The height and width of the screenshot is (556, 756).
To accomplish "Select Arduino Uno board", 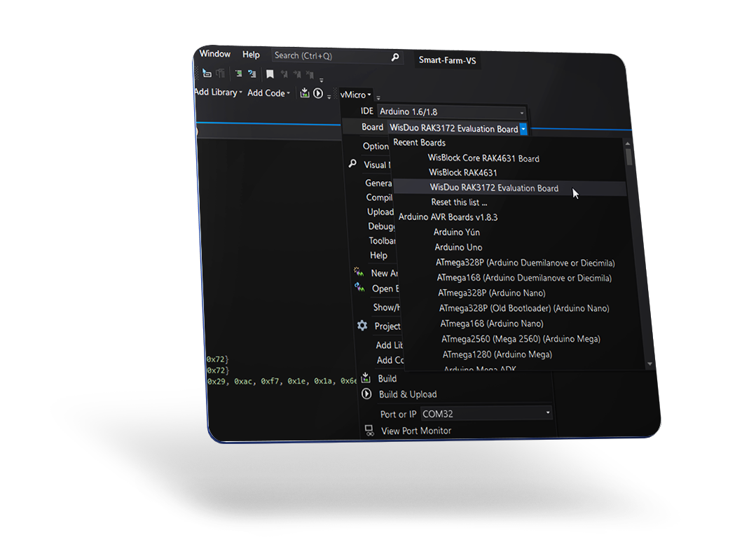I will (x=458, y=247).
